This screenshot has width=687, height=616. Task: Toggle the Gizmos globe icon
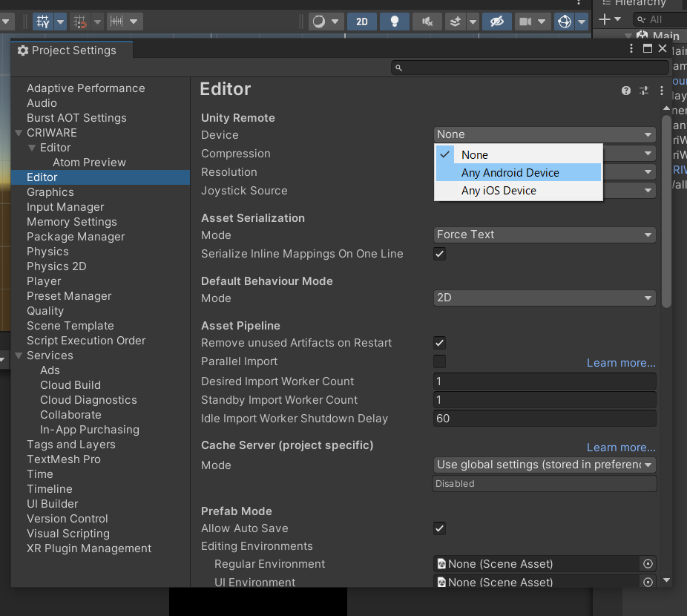click(565, 22)
